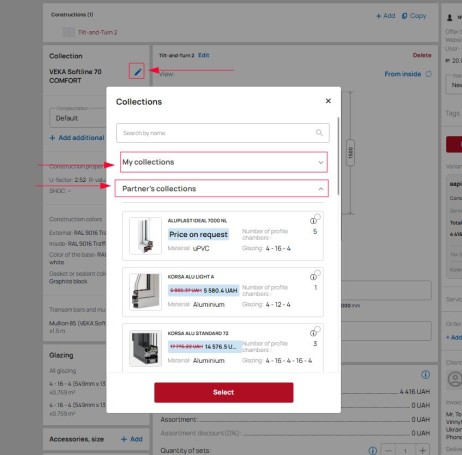
Task: Click the Copy construction icon
Action: tap(404, 16)
